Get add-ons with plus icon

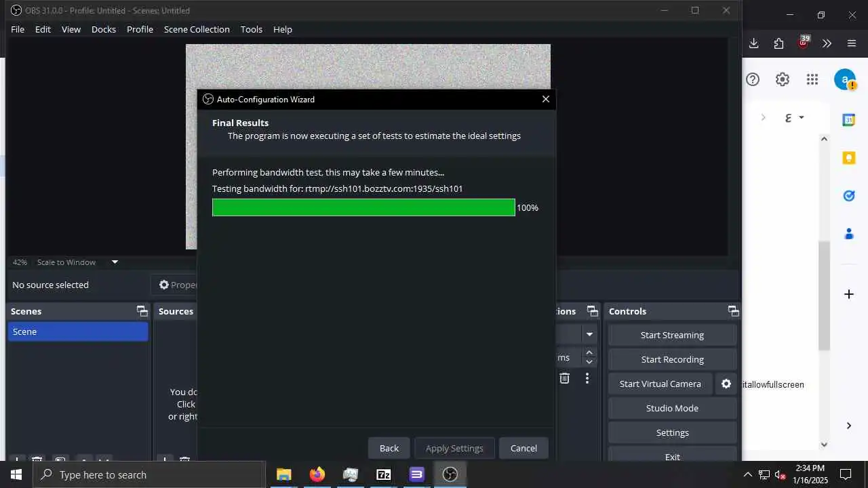pyautogui.click(x=848, y=294)
